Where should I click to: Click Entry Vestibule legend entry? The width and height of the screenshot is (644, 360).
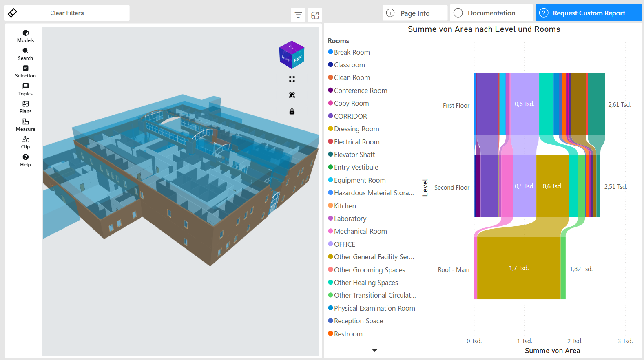coord(353,167)
